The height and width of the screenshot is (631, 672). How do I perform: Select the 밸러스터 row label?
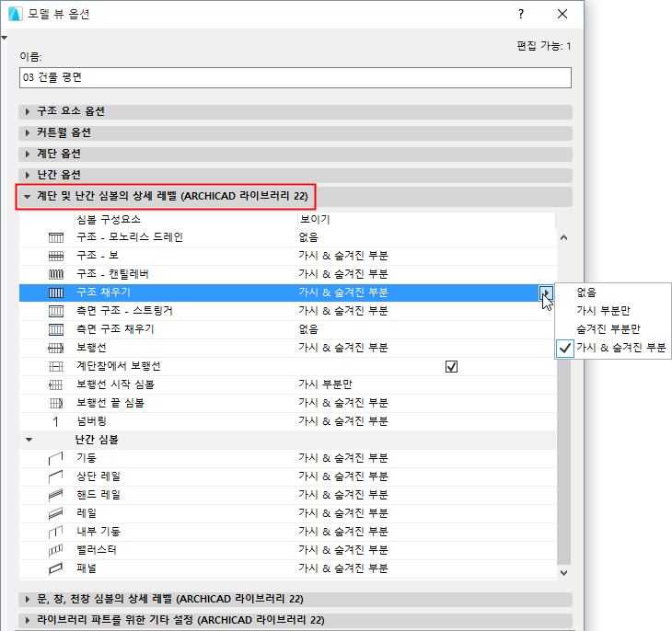tap(97, 550)
